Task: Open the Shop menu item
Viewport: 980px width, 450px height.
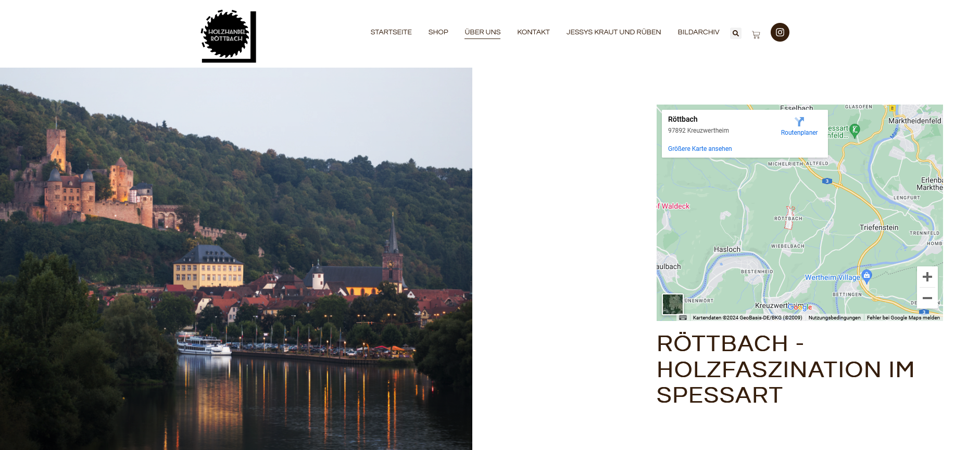Action: pos(438,32)
